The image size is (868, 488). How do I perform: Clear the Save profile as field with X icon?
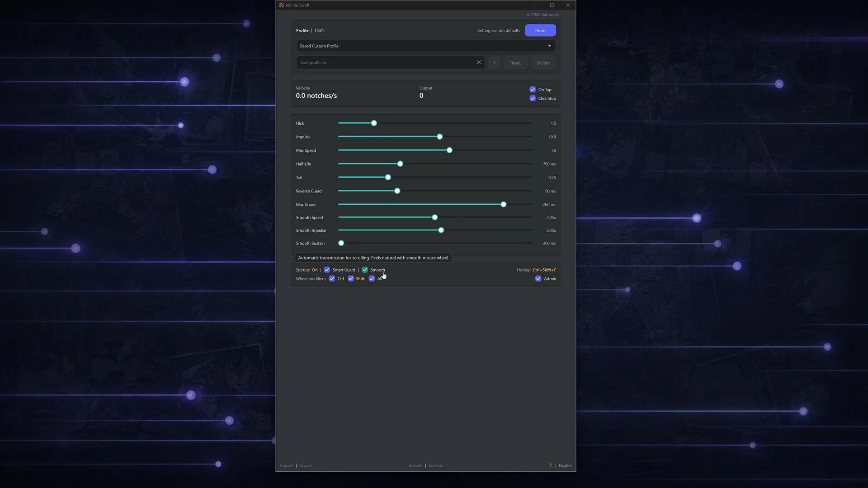point(479,62)
